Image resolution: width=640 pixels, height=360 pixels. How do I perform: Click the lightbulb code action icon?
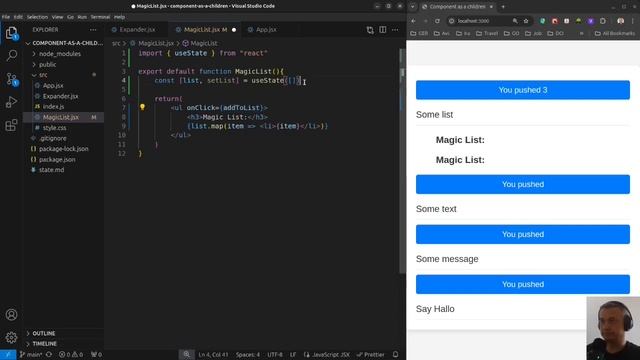[x=142, y=107]
